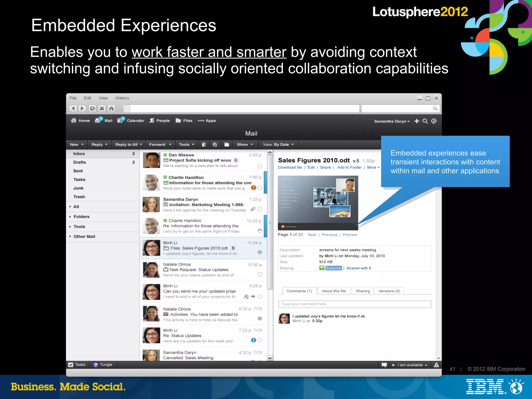Open the View: By Date dropdown
532x399 pixels.
[278, 145]
